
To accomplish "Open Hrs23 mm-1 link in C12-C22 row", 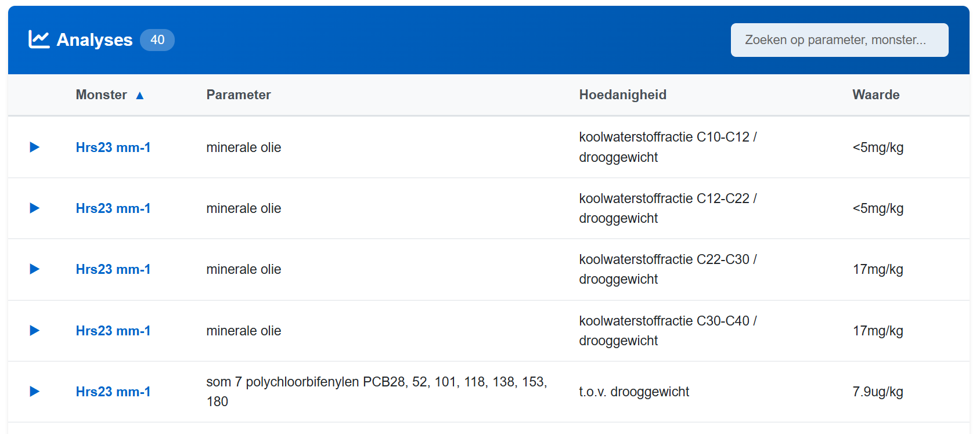I will click(113, 208).
